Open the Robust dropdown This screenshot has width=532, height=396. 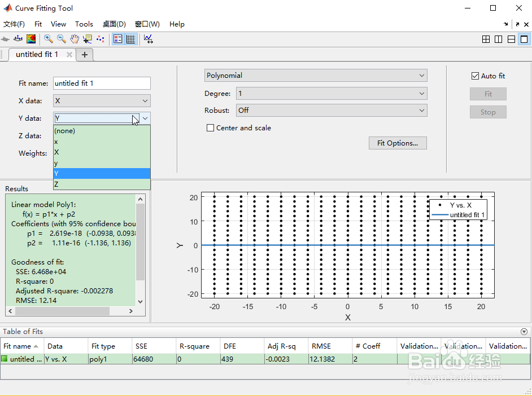point(332,110)
